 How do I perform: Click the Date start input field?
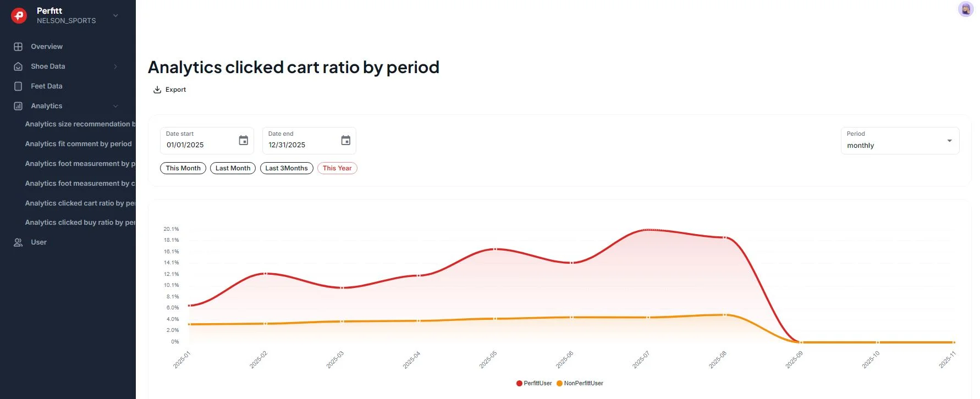click(199, 145)
